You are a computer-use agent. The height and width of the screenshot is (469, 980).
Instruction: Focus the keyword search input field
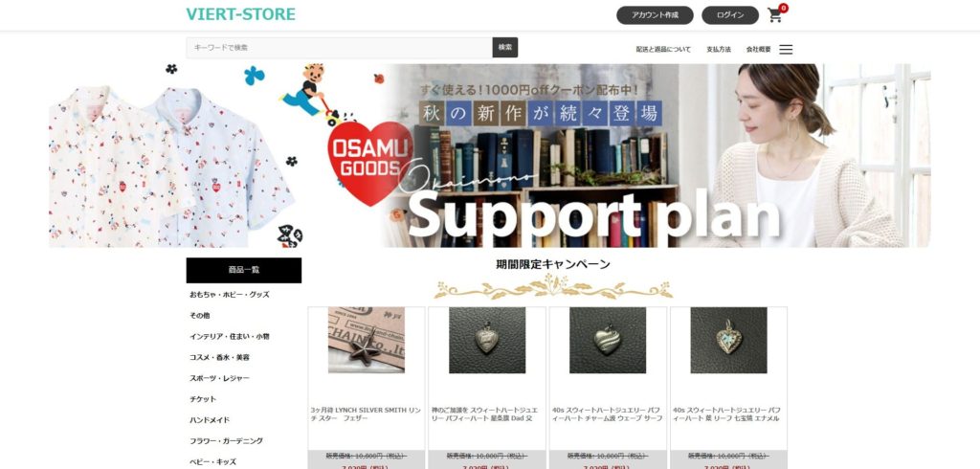[x=340, y=48]
